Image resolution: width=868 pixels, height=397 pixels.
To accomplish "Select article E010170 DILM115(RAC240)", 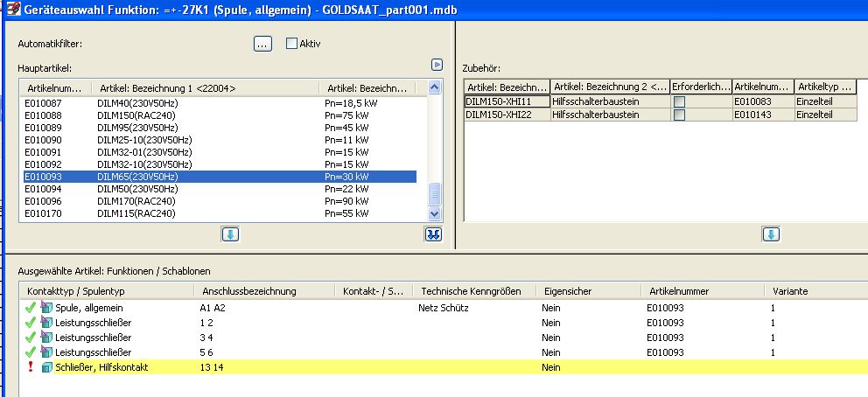I will point(220,213).
